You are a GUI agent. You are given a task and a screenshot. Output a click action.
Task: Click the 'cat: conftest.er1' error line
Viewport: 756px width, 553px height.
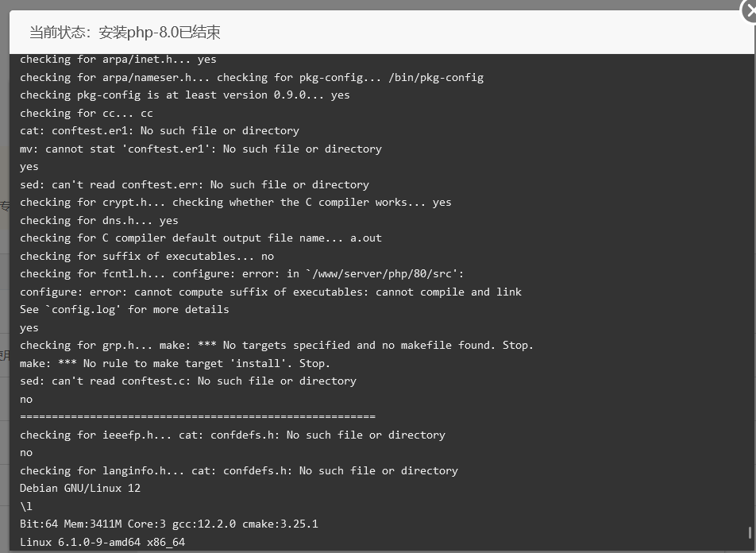(x=160, y=131)
